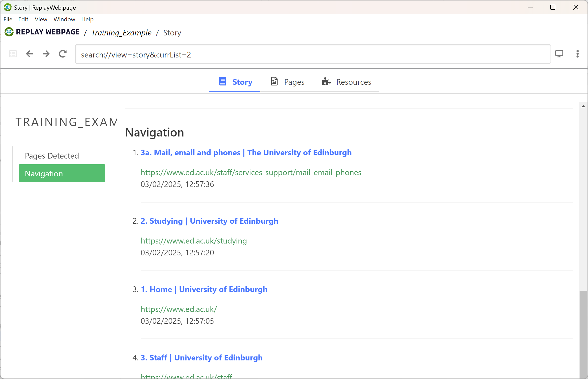This screenshot has width=588, height=379.
Task: Click the back arrow navigation icon
Action: tap(29, 54)
